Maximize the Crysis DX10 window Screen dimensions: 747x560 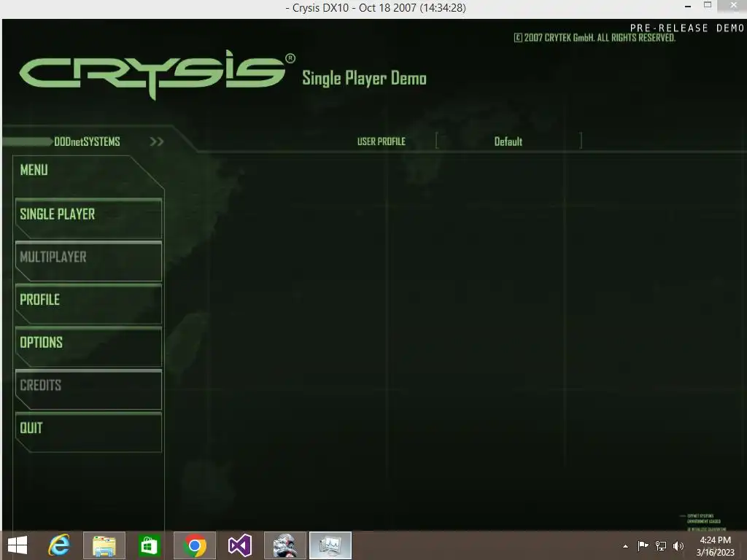[708, 5]
